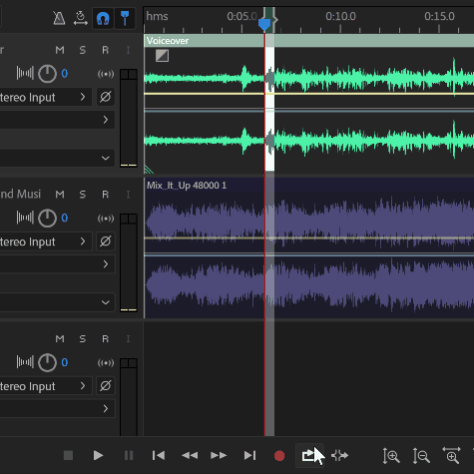Click the Play button
This screenshot has width=474, height=474.
click(98, 455)
